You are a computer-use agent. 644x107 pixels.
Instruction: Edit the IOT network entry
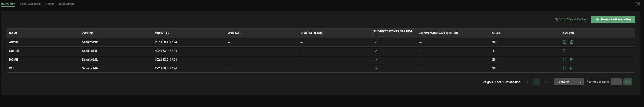click(x=564, y=68)
